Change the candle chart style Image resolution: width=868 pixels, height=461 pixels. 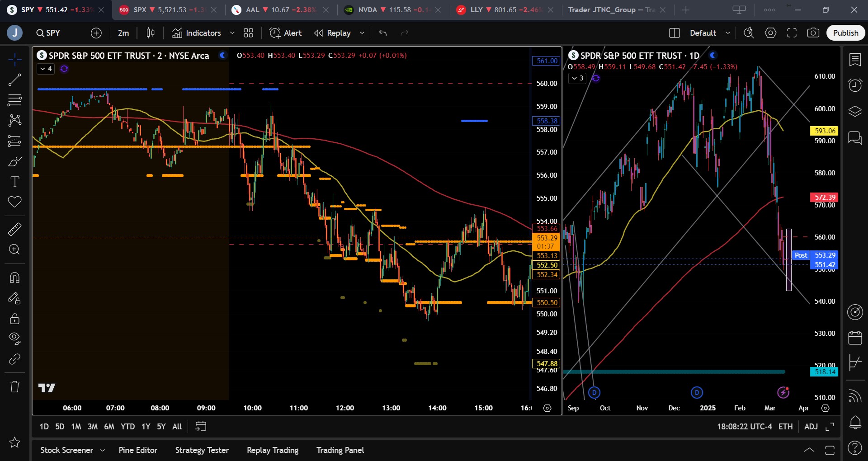151,33
